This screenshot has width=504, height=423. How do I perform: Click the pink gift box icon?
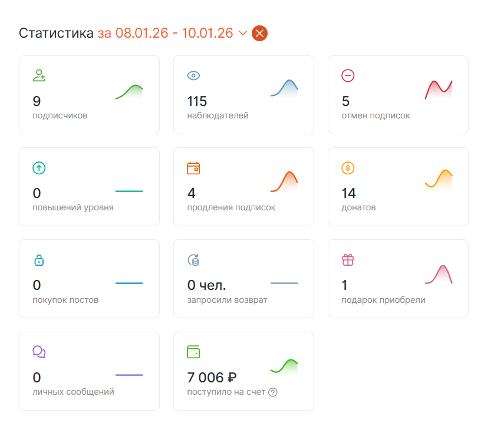[348, 260]
